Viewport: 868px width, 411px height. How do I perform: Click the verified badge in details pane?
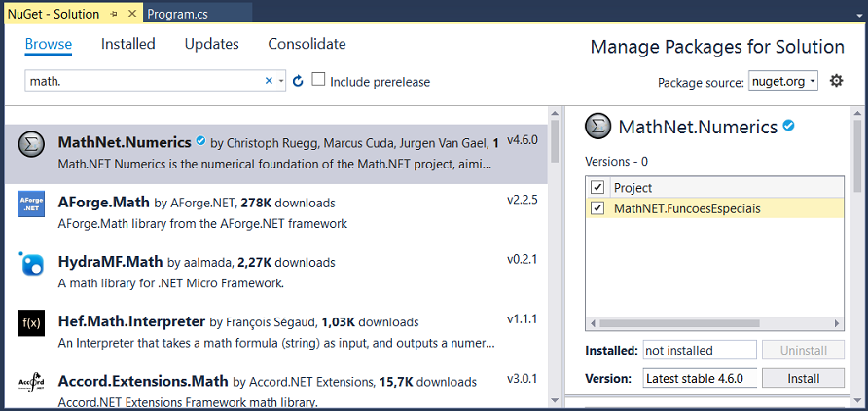pos(789,126)
